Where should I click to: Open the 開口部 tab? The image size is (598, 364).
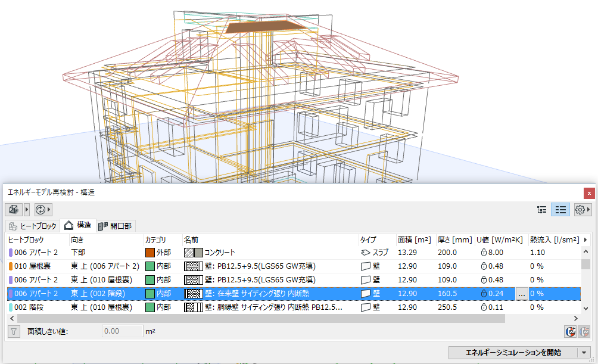[115, 226]
